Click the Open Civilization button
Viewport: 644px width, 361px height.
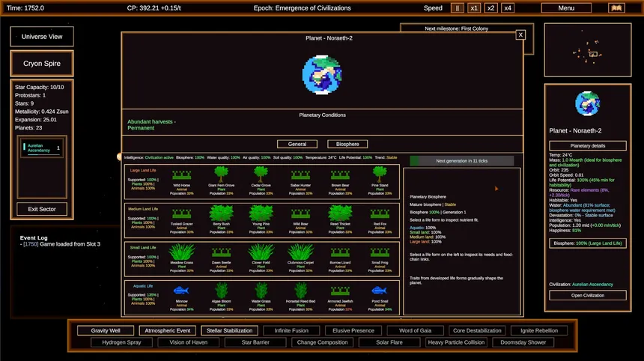coord(587,295)
